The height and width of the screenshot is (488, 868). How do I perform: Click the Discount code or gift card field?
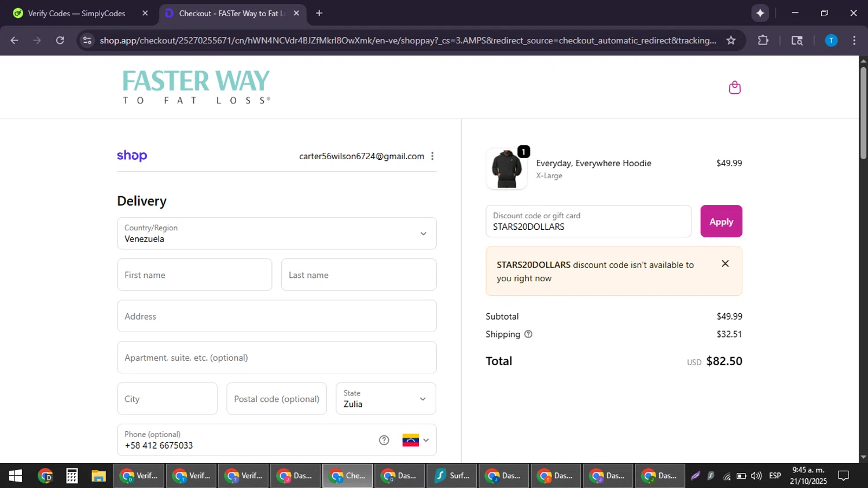(x=589, y=221)
